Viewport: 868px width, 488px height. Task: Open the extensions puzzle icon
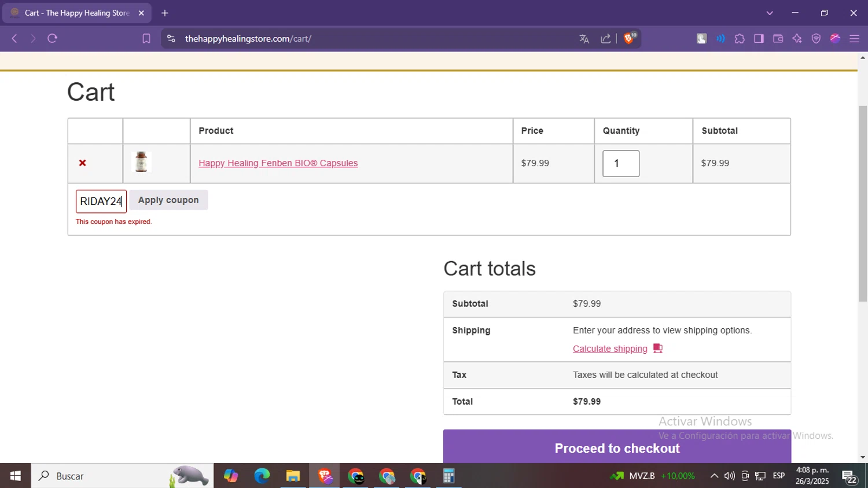click(740, 39)
